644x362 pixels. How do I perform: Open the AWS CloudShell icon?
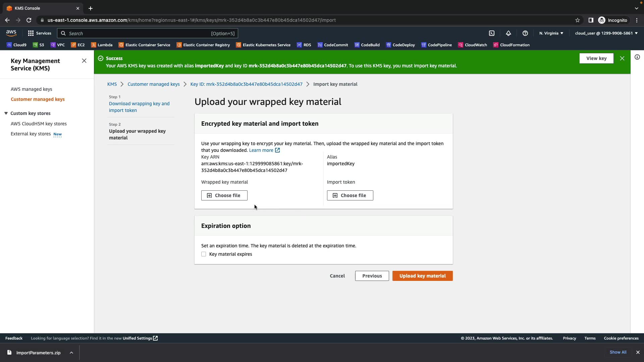click(x=492, y=33)
